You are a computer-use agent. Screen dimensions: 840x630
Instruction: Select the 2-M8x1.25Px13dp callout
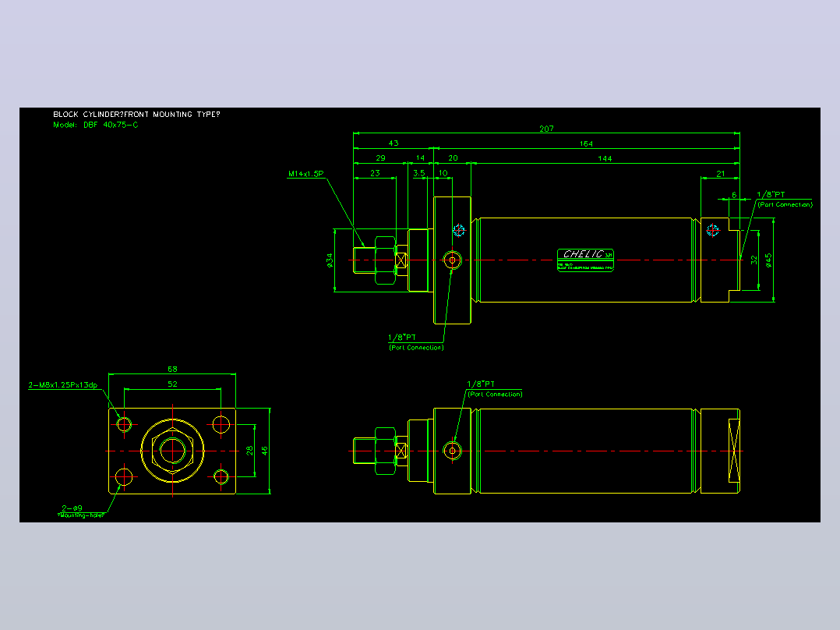63,385
